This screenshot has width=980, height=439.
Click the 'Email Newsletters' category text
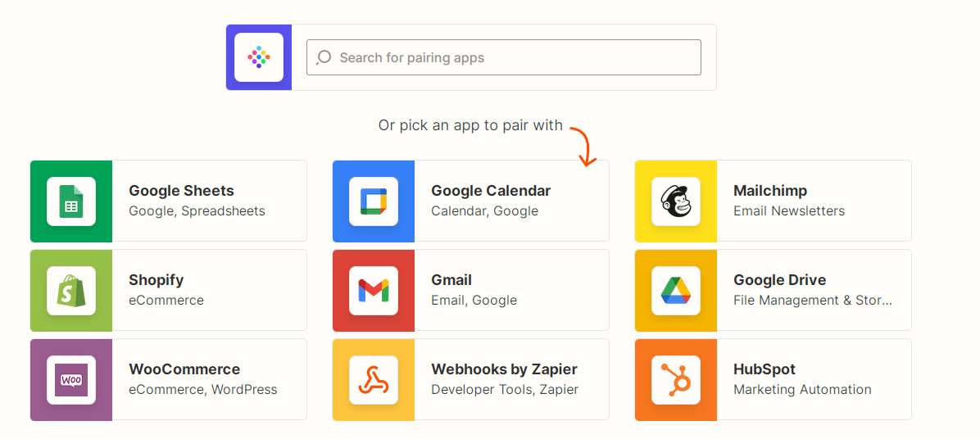[789, 211]
